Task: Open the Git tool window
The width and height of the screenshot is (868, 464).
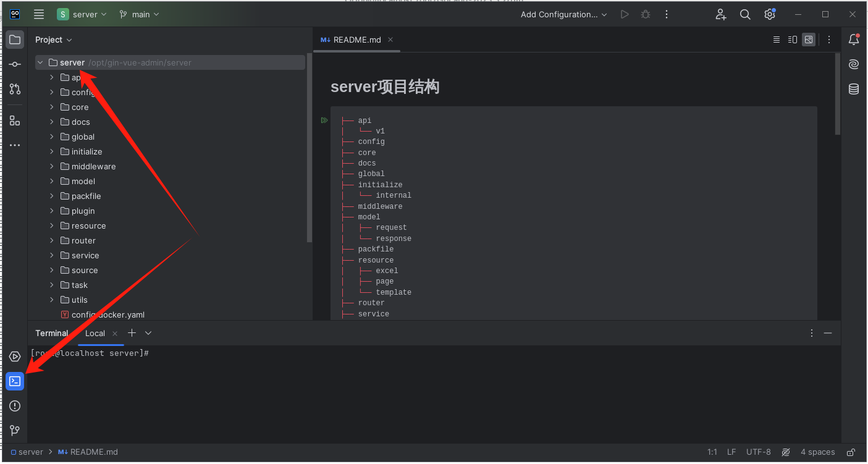Action: pos(15,431)
